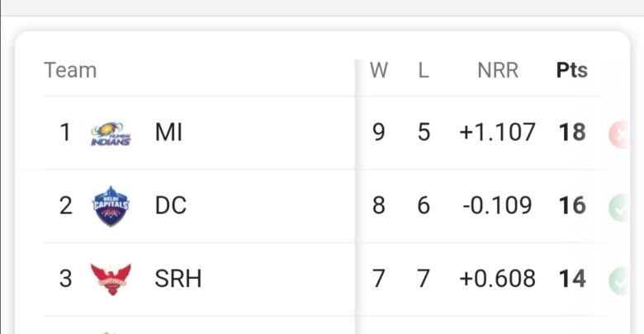Sort standings by the NRR column header
The image size is (644, 334).
click(x=498, y=70)
